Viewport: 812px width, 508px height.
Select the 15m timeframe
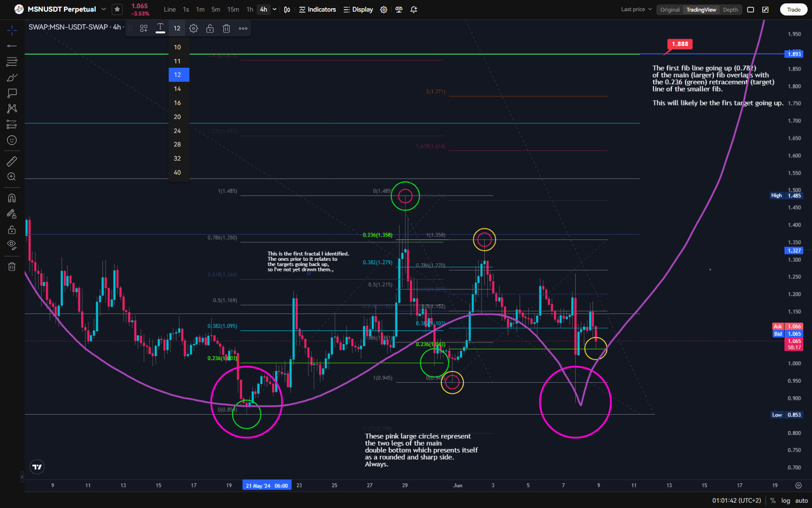coord(233,9)
